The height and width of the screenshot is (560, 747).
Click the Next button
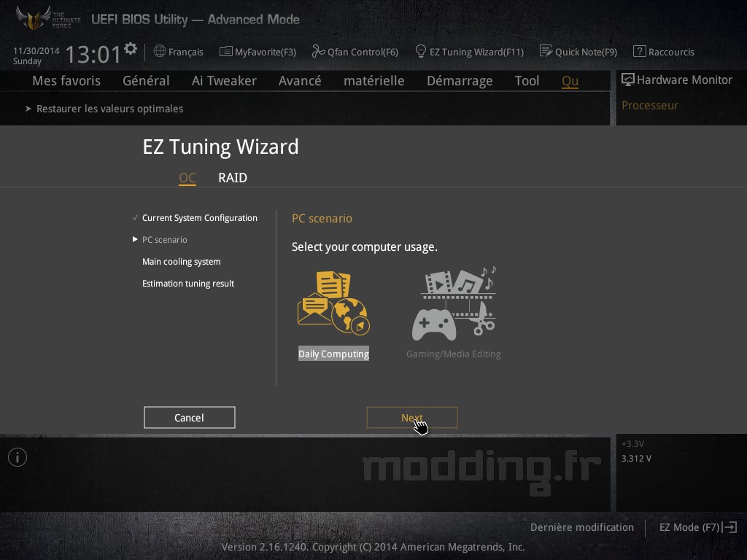click(411, 418)
